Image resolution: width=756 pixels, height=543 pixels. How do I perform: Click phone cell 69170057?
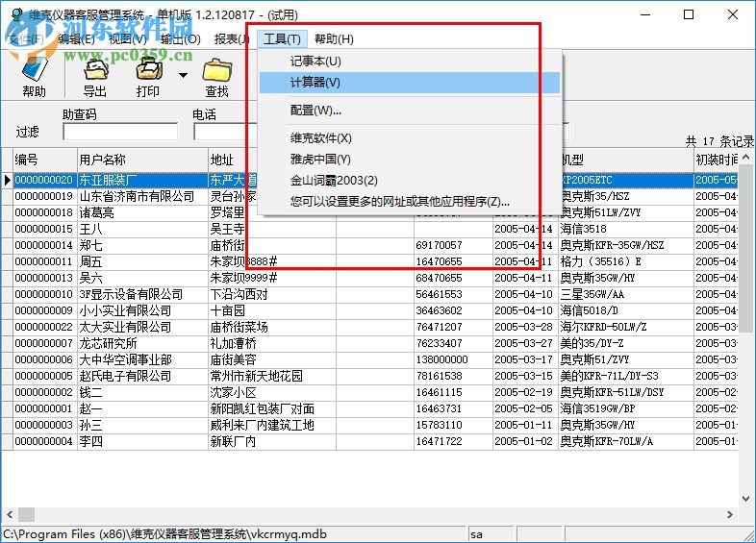pyautogui.click(x=453, y=246)
